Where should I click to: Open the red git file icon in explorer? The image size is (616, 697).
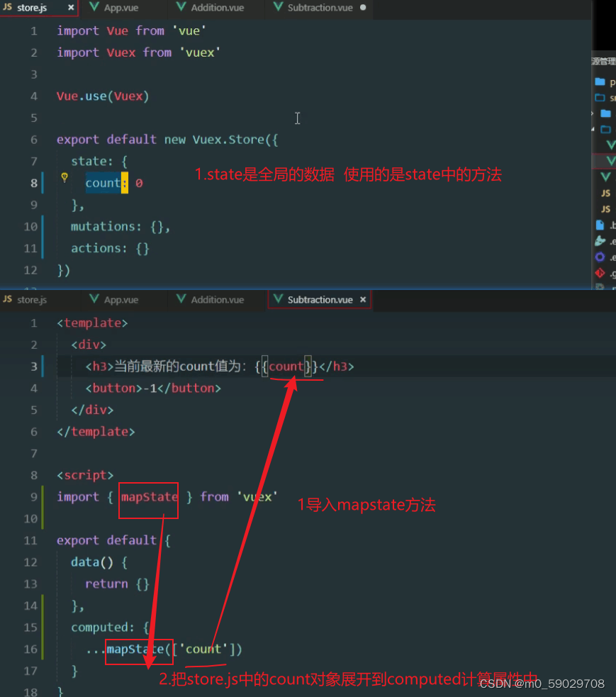point(600,273)
